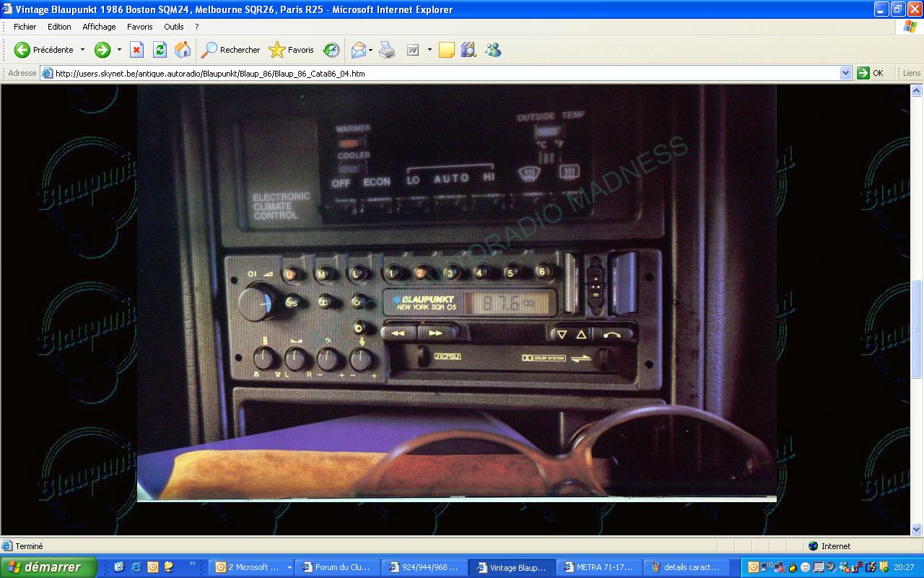Open the Favoris menu
Viewport: 924px width, 578px height.
coord(139,27)
